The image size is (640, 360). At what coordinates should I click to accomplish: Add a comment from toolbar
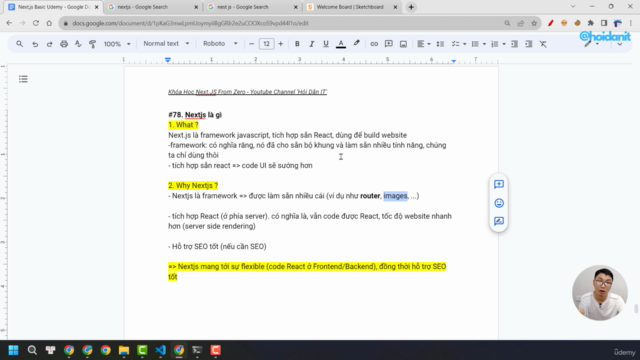(x=389, y=44)
